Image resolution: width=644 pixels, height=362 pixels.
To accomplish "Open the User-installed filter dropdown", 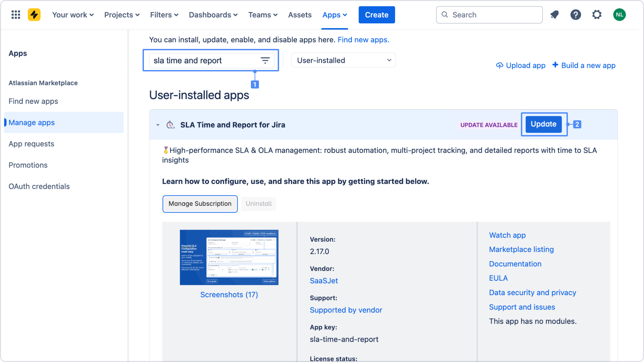I will [343, 60].
